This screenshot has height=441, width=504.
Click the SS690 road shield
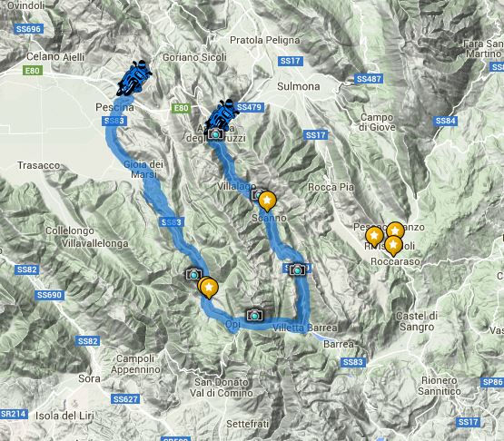[x=49, y=295]
